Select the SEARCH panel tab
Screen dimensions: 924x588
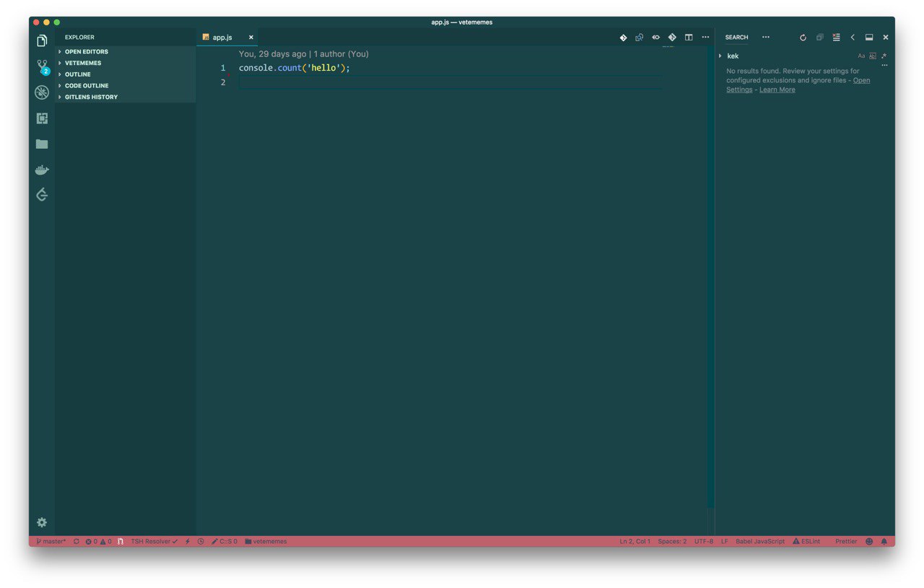(x=736, y=38)
